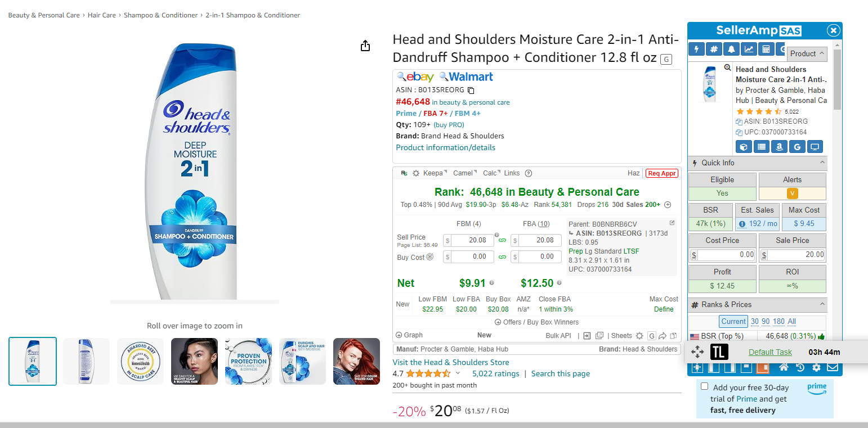Image resolution: width=868 pixels, height=428 pixels.
Task: Click the alerts bell icon in SellerAmp
Action: 731,49
